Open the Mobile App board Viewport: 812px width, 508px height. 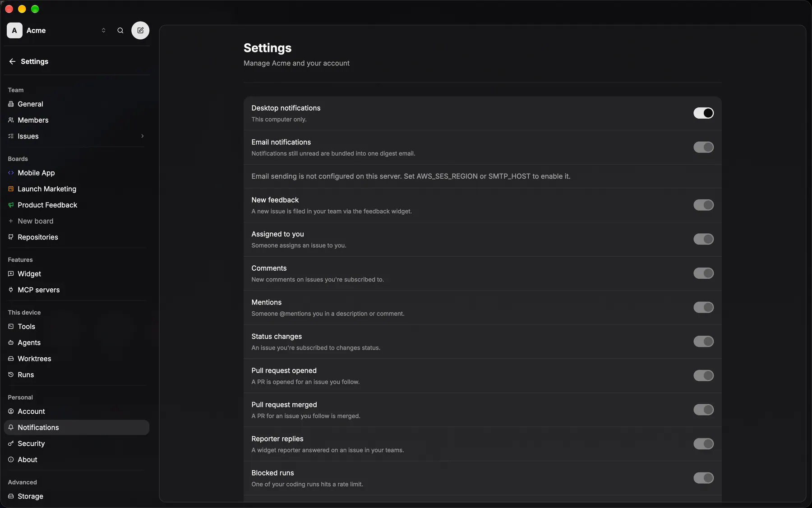pyautogui.click(x=77, y=173)
